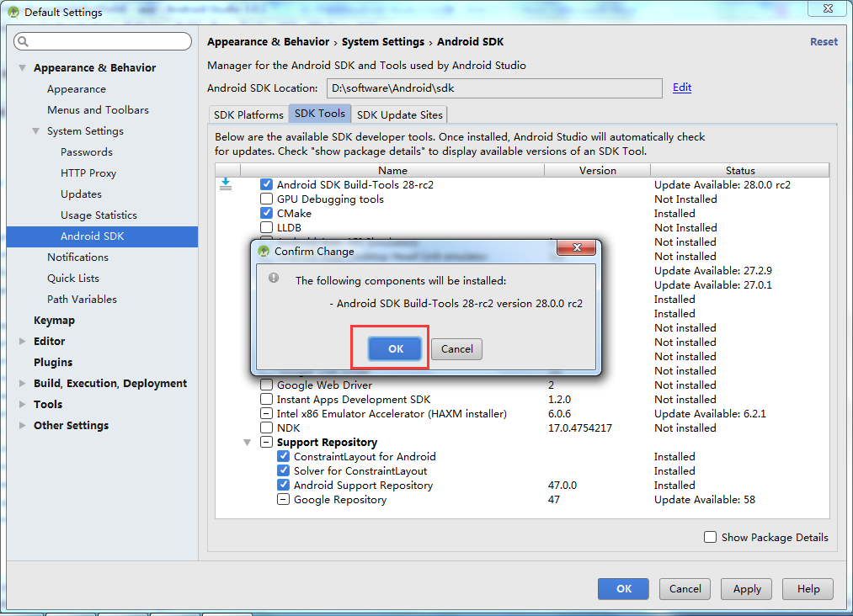Click System Settings in breadcrumb
The height and width of the screenshot is (616, 853).
pos(383,42)
